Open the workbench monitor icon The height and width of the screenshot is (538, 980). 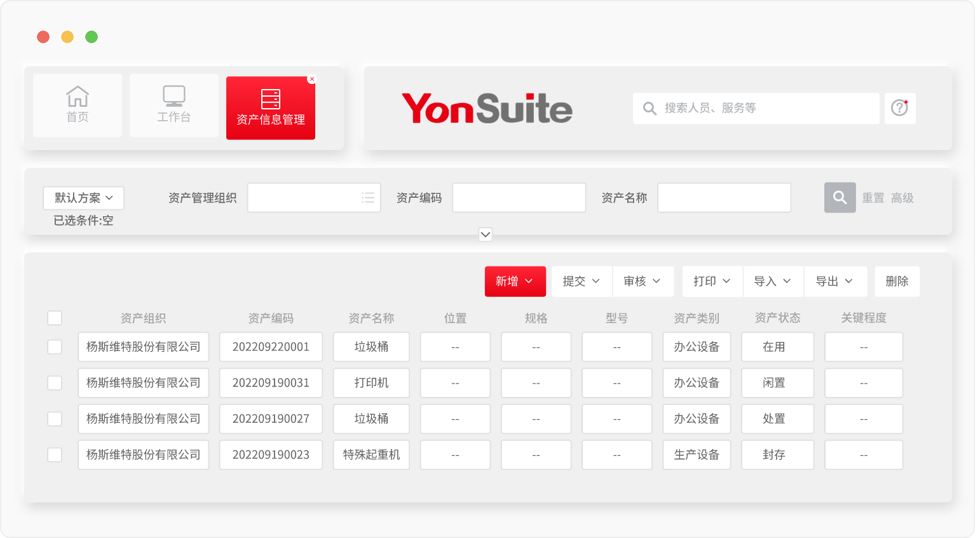pos(174,96)
